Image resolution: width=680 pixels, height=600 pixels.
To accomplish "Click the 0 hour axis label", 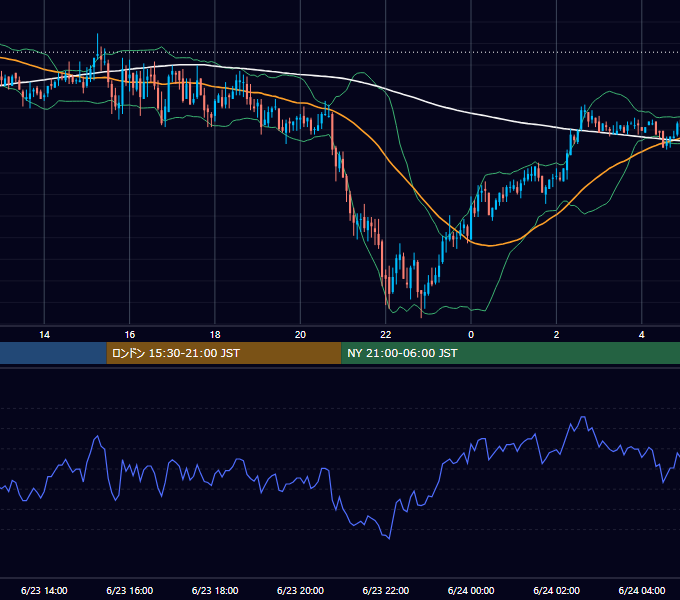I will pyautogui.click(x=471, y=335).
